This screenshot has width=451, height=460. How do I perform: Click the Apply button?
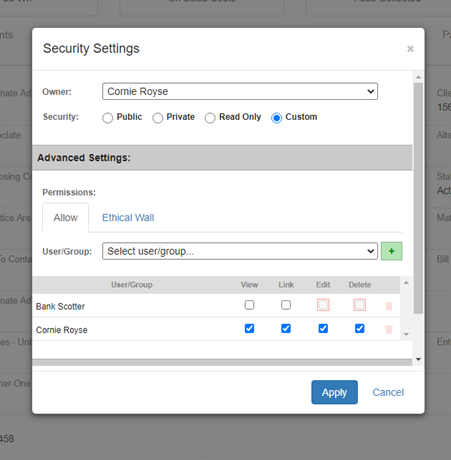[334, 392]
